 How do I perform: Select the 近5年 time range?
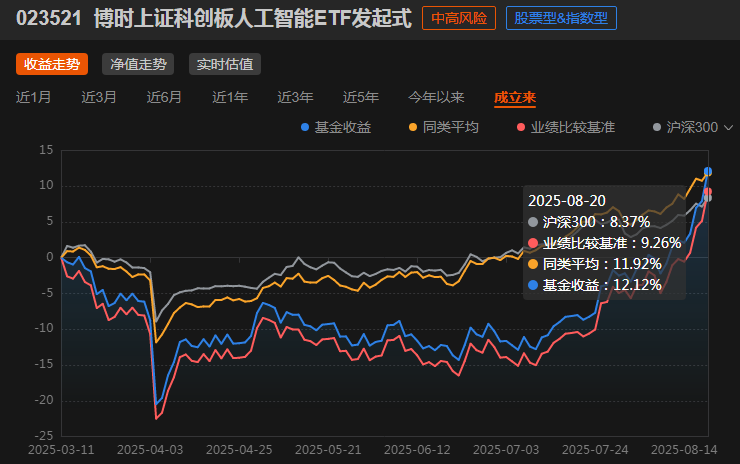[x=361, y=97]
